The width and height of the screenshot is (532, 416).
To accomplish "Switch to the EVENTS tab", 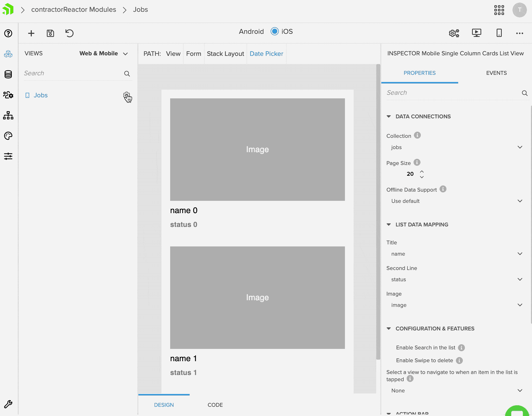I will click(496, 73).
